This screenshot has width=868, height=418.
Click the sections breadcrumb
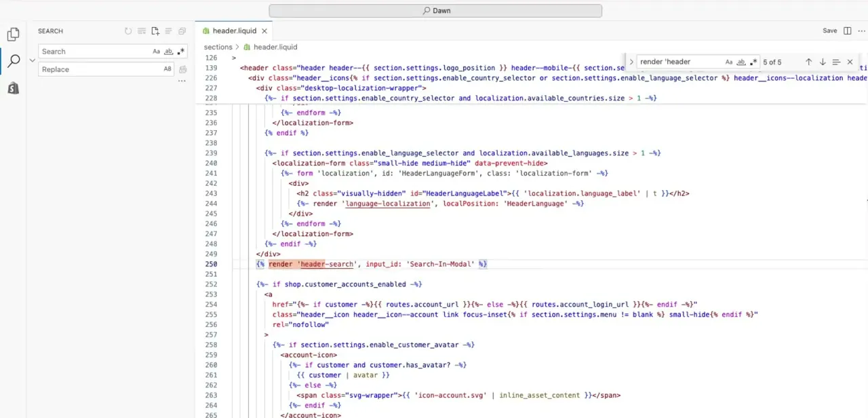pos(218,47)
